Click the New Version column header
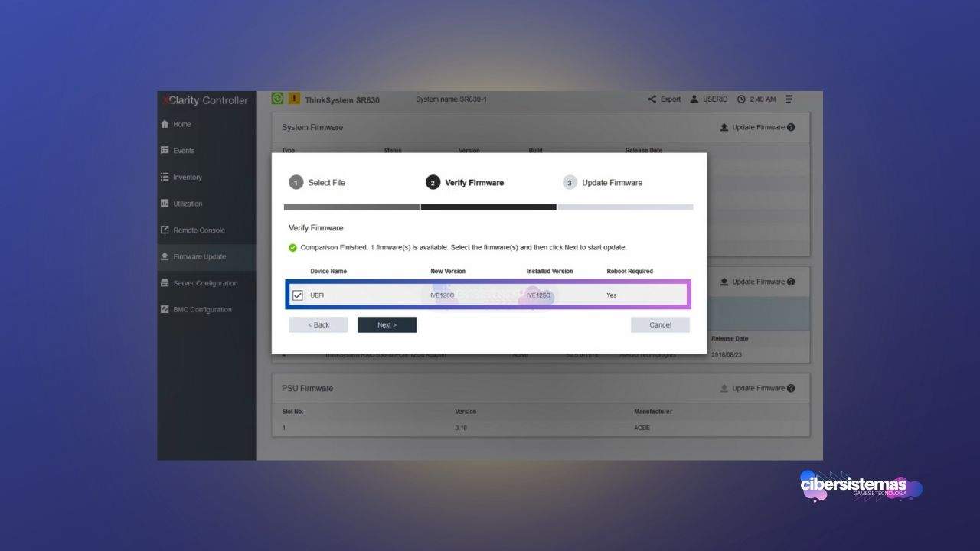Screen dimensions: 980x551 click(x=448, y=272)
